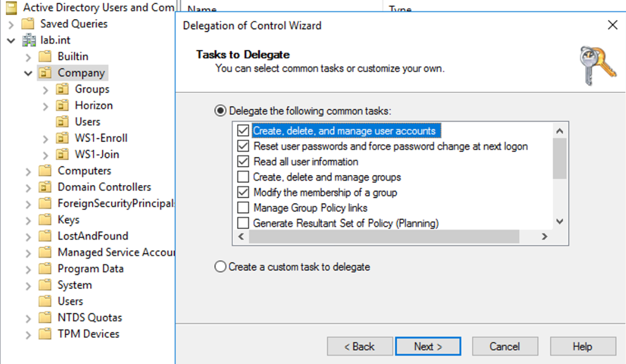
Task: Click the Back button
Action: pos(360,346)
